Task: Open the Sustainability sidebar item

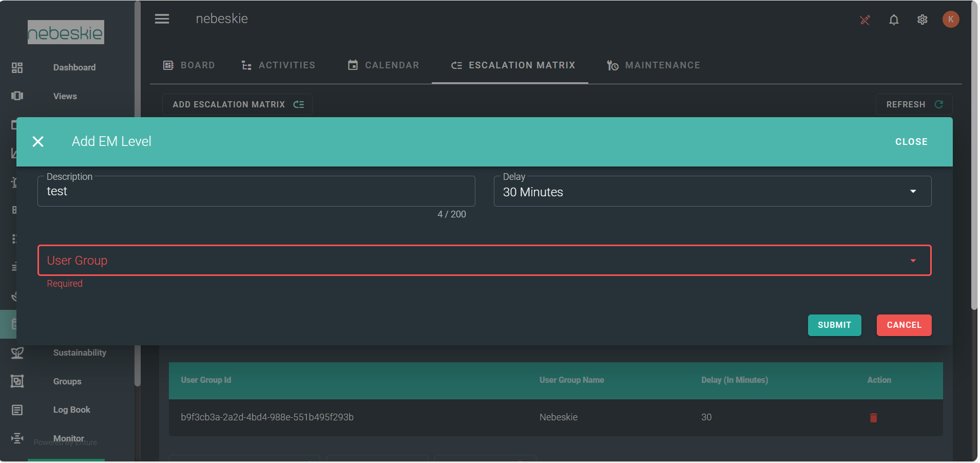Action: pyautogui.click(x=80, y=353)
